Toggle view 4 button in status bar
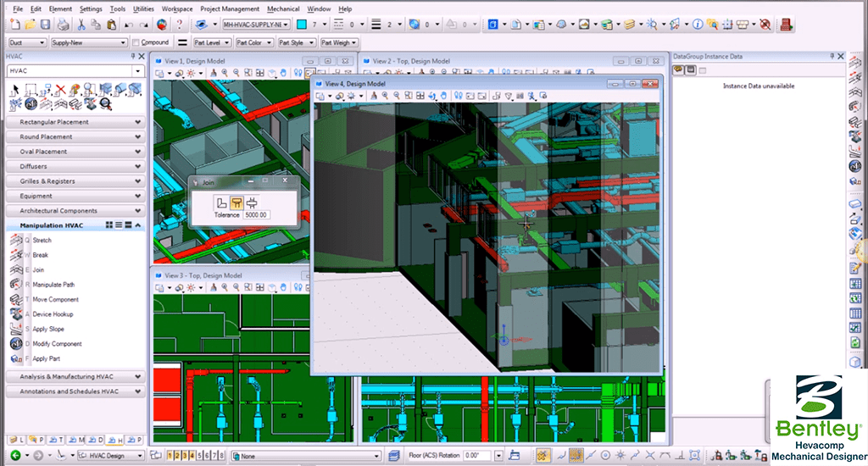The height and width of the screenshot is (466, 868). click(x=192, y=456)
